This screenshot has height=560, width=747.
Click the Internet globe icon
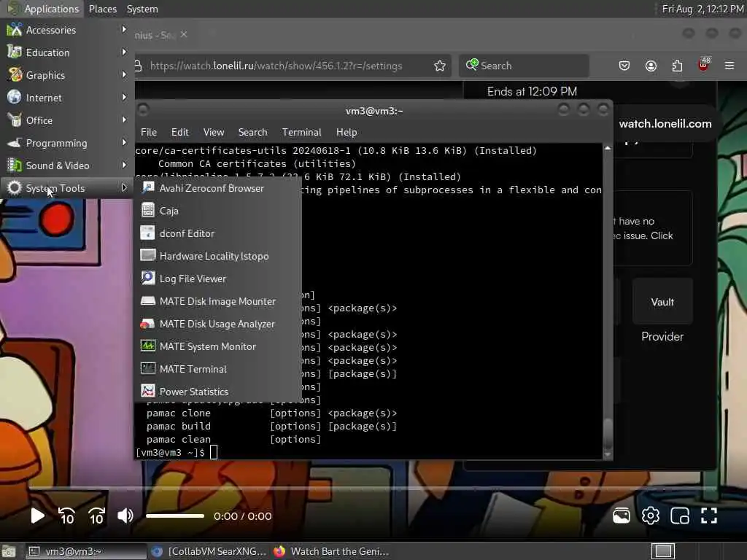tap(15, 97)
